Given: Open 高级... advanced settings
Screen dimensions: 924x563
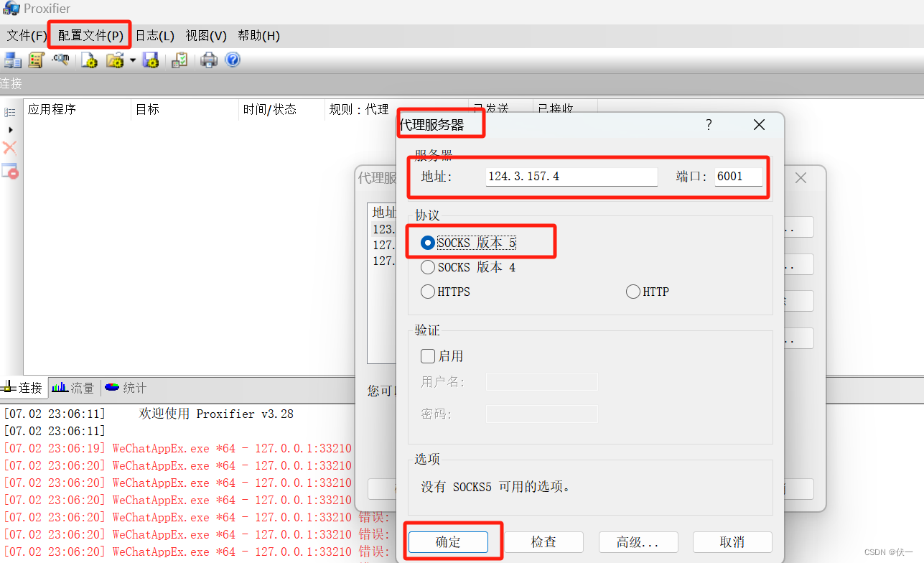Looking at the screenshot, I should (638, 542).
